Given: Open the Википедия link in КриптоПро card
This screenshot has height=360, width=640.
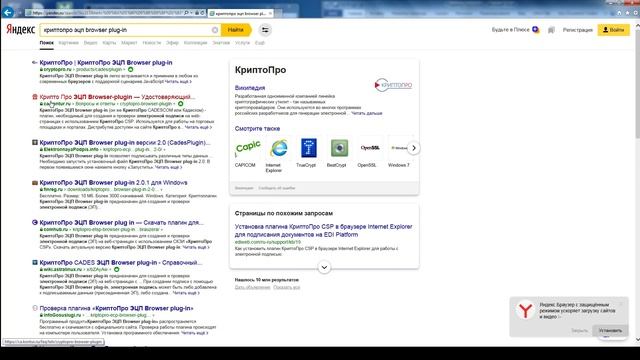Looking at the screenshot, I should click(x=250, y=88).
